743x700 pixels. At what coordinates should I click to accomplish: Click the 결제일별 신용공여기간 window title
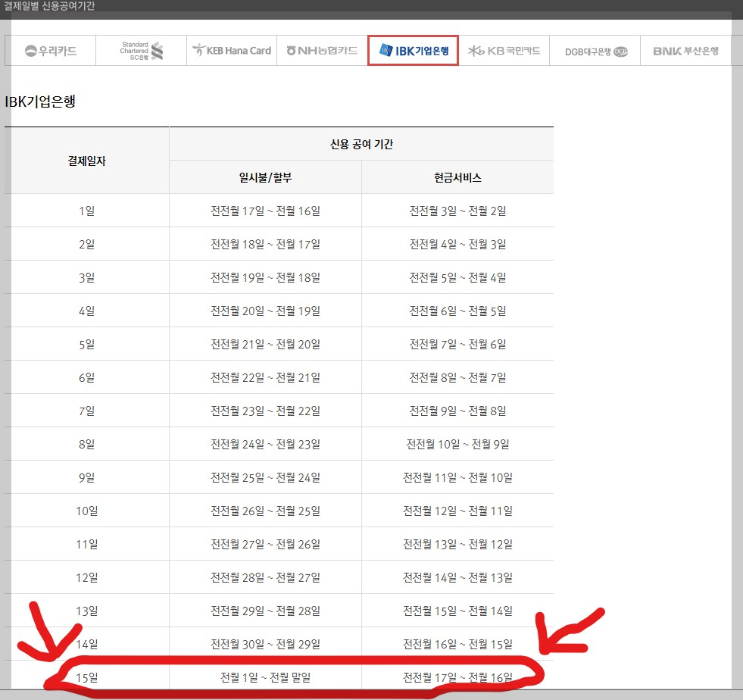point(49,6)
